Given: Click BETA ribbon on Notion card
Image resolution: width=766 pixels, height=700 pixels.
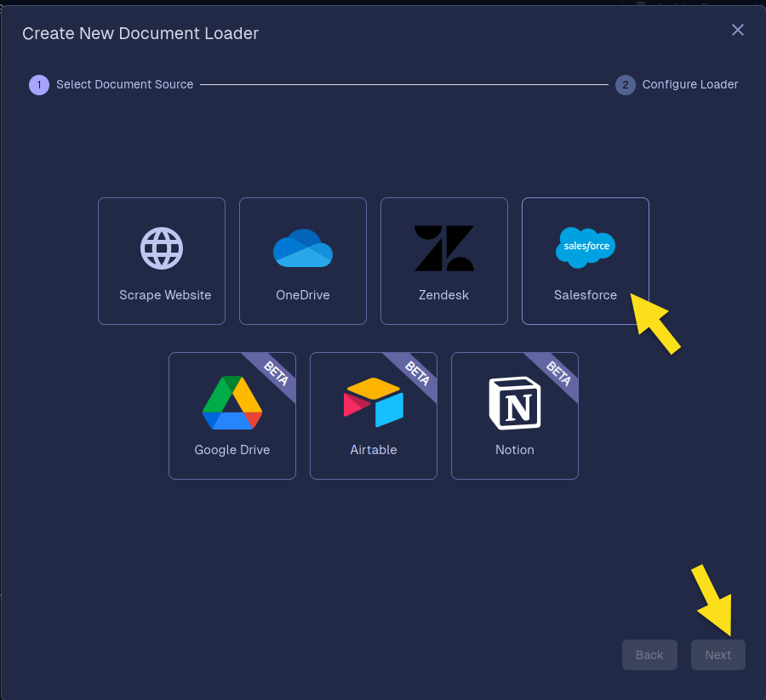Looking at the screenshot, I should pyautogui.click(x=557, y=373).
